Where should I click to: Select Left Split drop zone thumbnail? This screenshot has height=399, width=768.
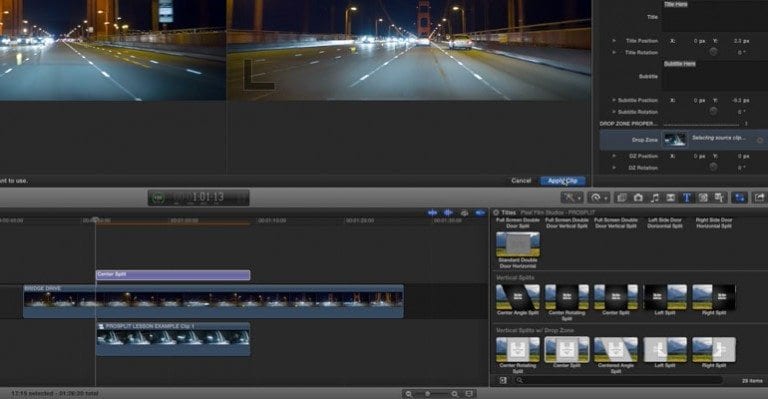665,350
